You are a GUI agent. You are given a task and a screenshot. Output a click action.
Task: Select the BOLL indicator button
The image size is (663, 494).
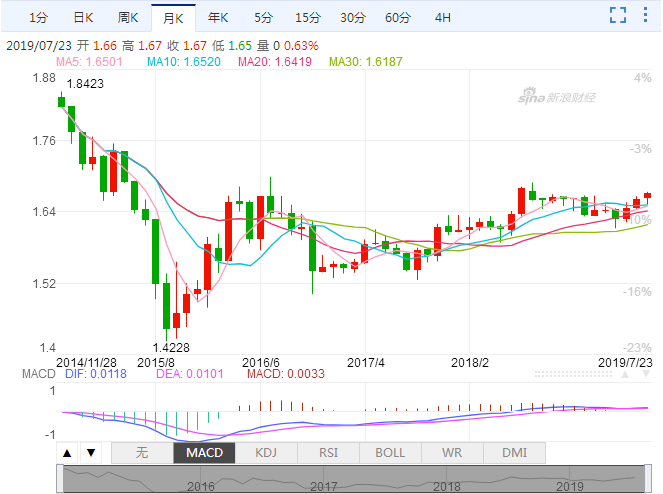(390, 453)
